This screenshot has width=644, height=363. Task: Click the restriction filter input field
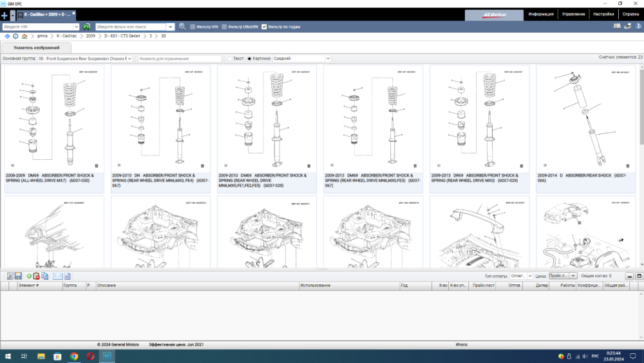(x=180, y=59)
